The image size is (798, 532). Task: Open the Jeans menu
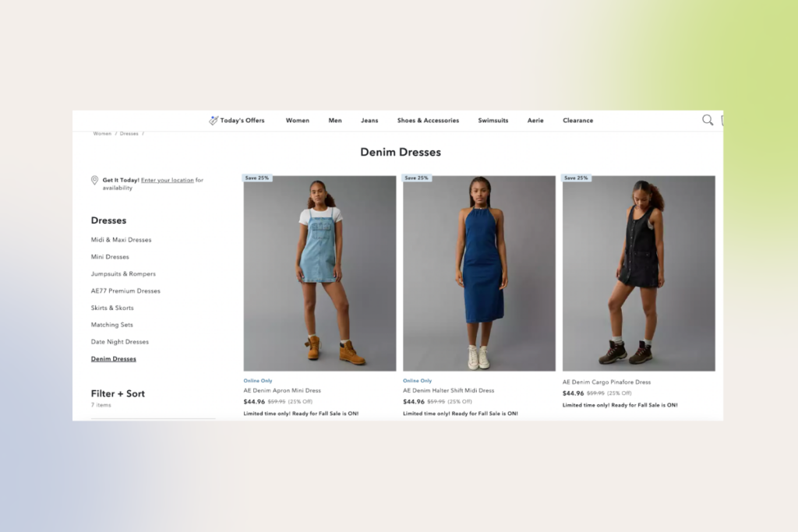(369, 121)
